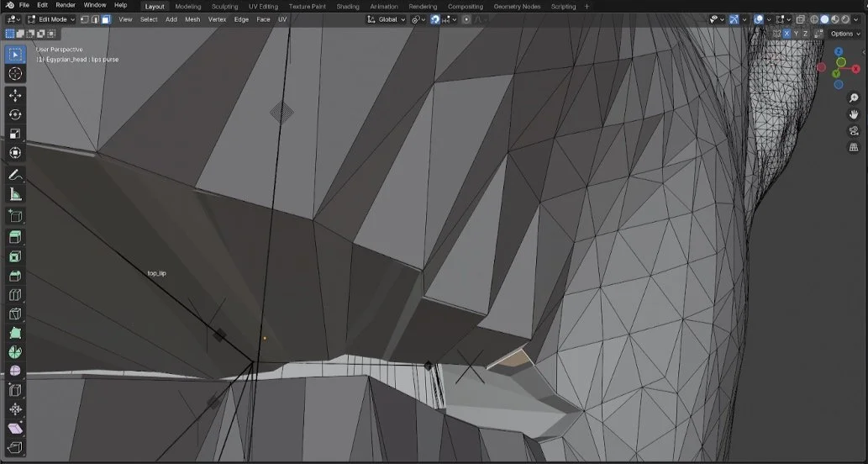The image size is (868, 464).
Task: Toggle X-ray view in header
Action: click(801, 19)
